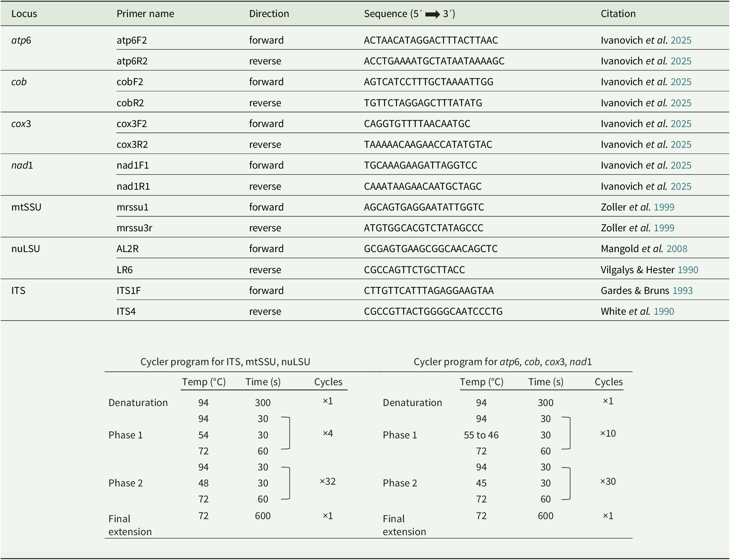Click Vilgalys & Hester 1990 citation year
Screen dimensions: 730x560
688,270
